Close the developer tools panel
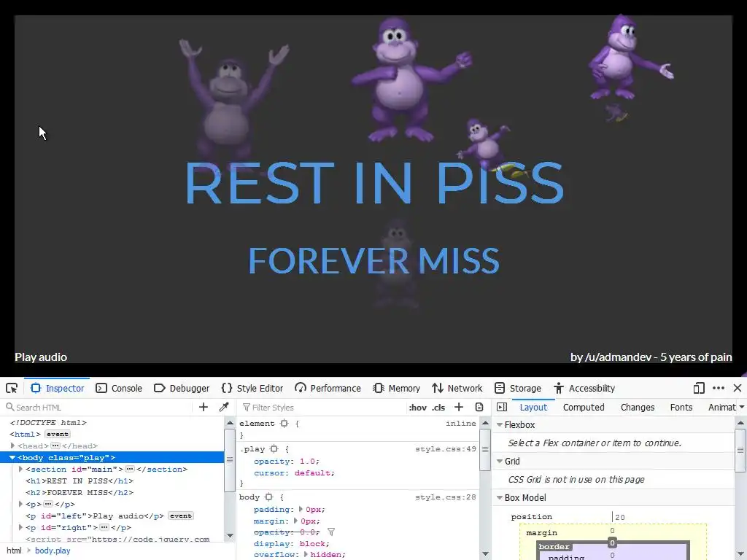Viewport: 747px width, 560px height. 738,388
